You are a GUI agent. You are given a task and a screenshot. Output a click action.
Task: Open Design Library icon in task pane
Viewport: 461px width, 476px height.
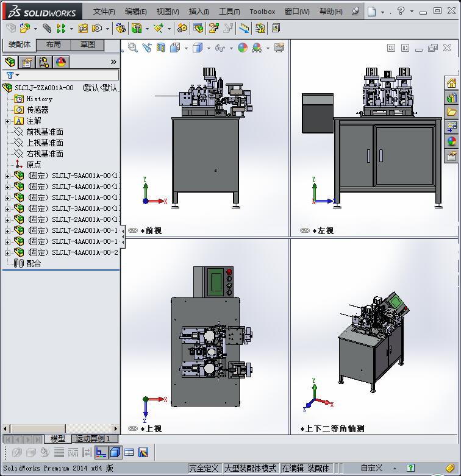coord(451,98)
